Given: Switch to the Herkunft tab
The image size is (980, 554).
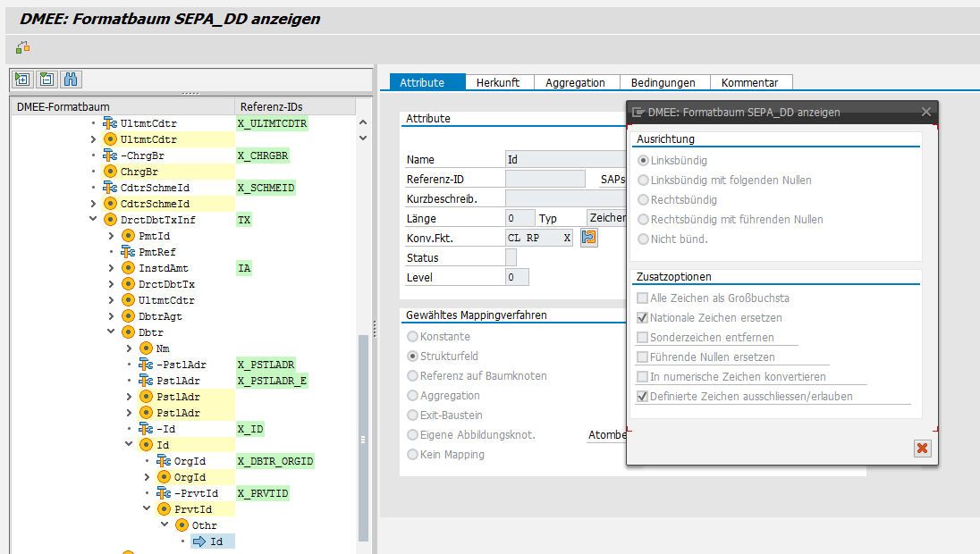Looking at the screenshot, I should (x=499, y=82).
